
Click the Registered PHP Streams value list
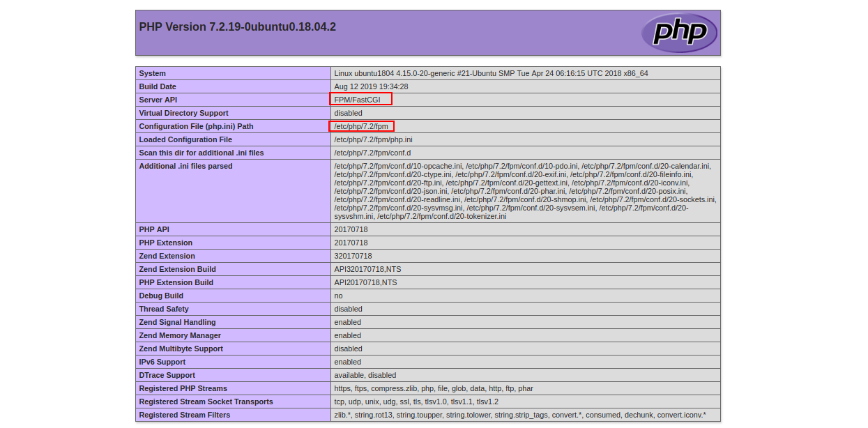[x=434, y=388]
